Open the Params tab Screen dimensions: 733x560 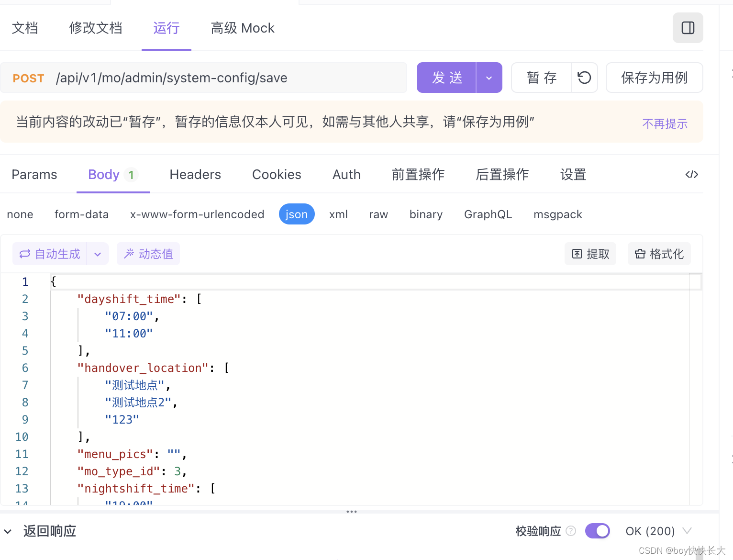pyautogui.click(x=34, y=175)
